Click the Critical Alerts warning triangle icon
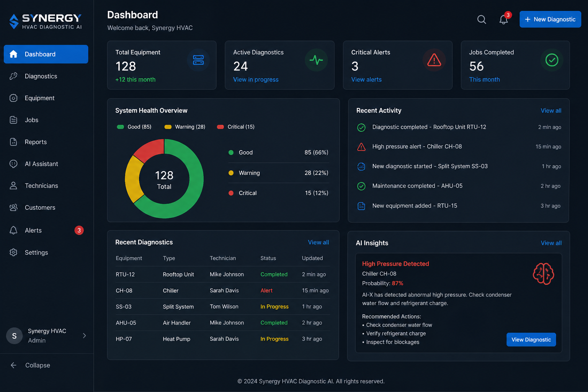 coord(434,60)
